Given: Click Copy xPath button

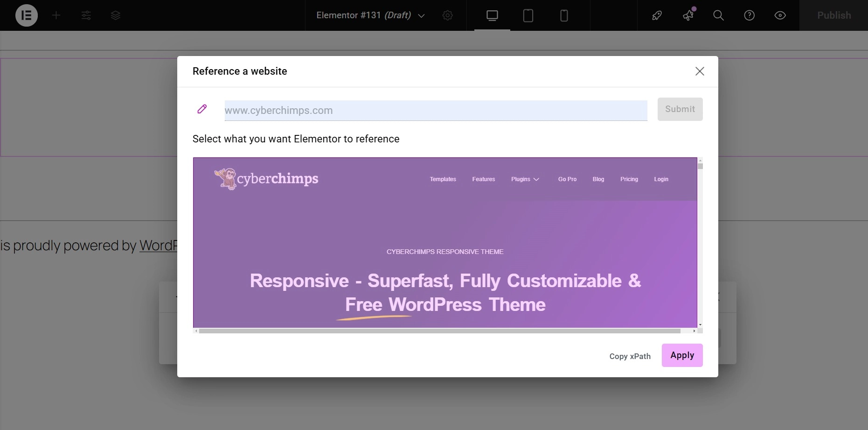Looking at the screenshot, I should (x=630, y=356).
